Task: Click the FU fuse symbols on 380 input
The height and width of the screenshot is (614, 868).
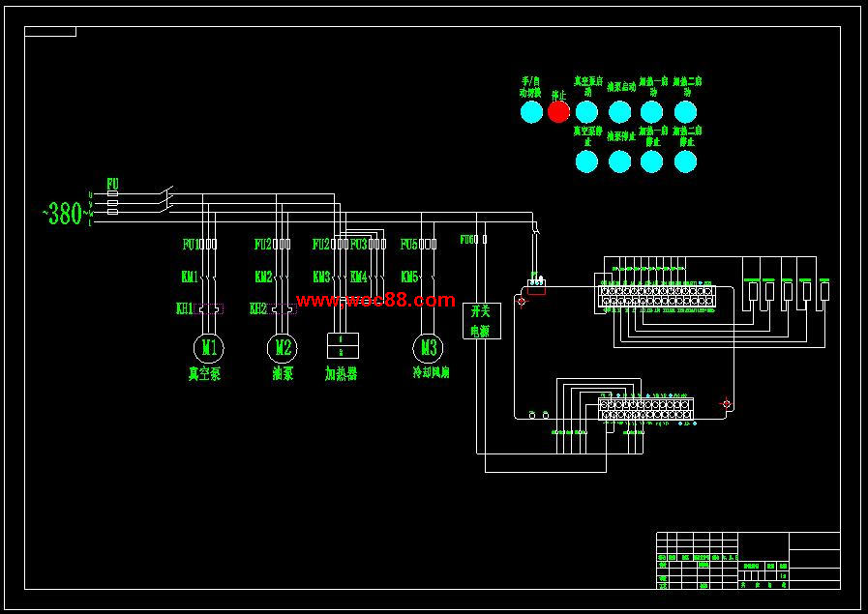Action: click(112, 203)
